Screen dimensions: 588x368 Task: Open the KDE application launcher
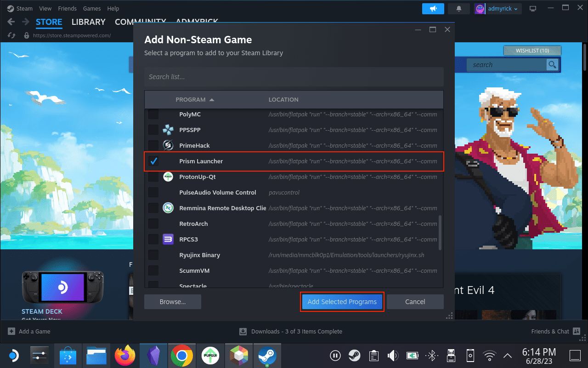[13, 356]
